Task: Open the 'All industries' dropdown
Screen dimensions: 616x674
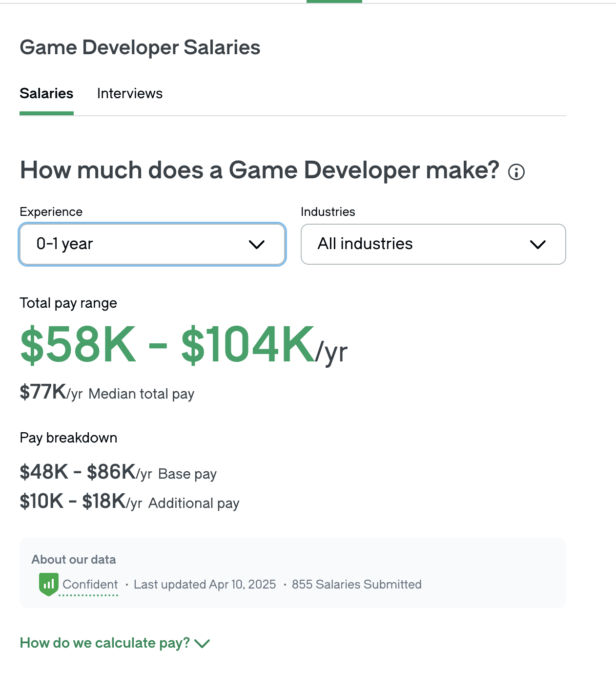Action: coord(433,244)
